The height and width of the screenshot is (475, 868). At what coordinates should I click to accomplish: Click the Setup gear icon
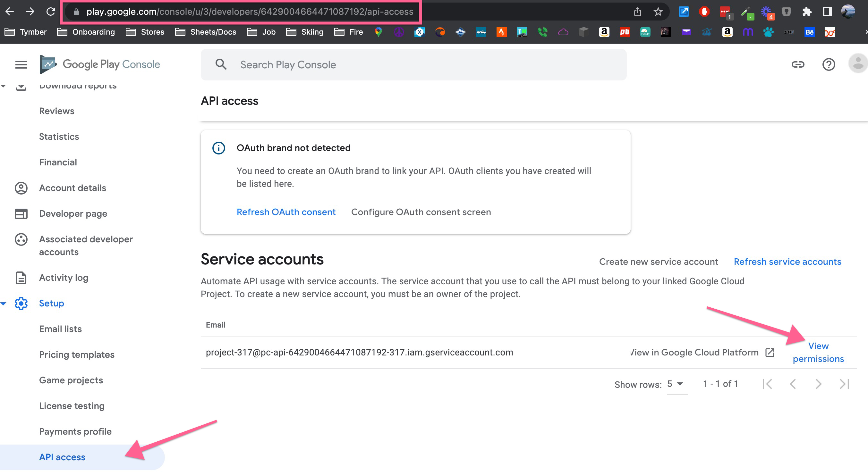[x=21, y=303]
